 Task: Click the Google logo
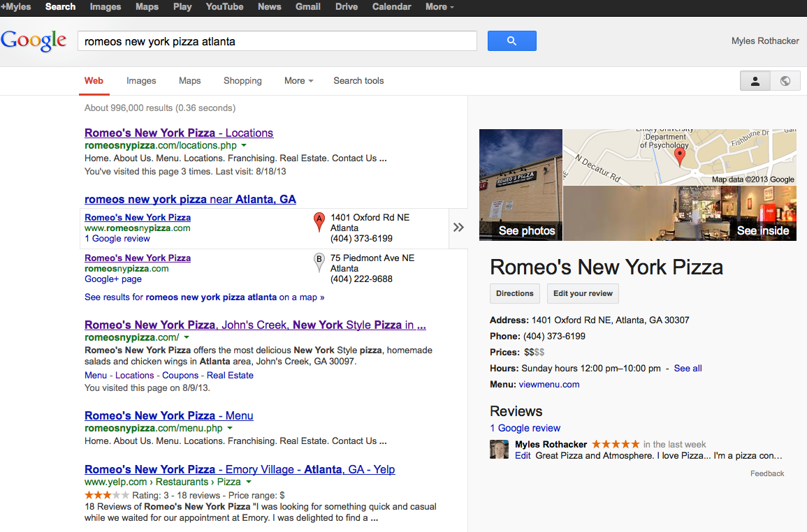pos(34,40)
